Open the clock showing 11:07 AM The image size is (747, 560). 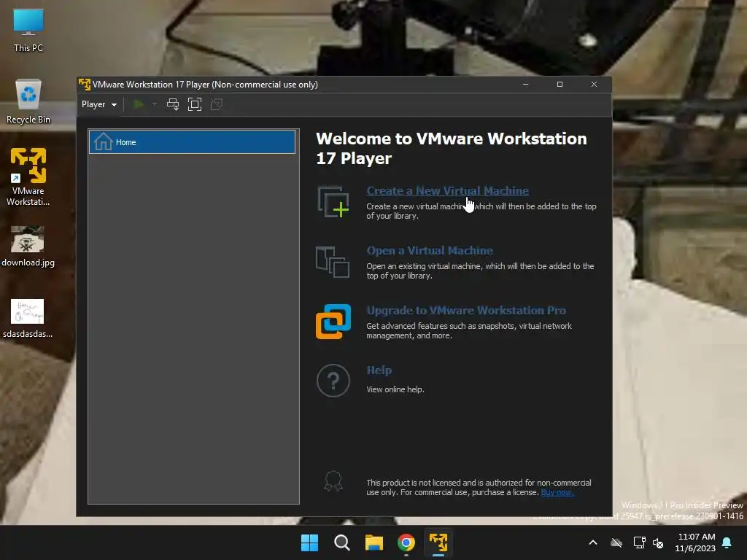click(x=695, y=542)
